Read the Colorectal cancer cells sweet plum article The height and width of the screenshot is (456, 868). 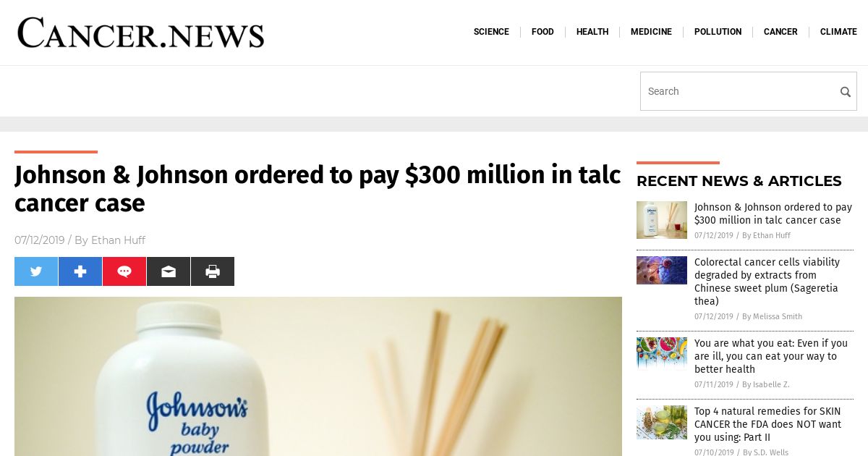point(767,282)
